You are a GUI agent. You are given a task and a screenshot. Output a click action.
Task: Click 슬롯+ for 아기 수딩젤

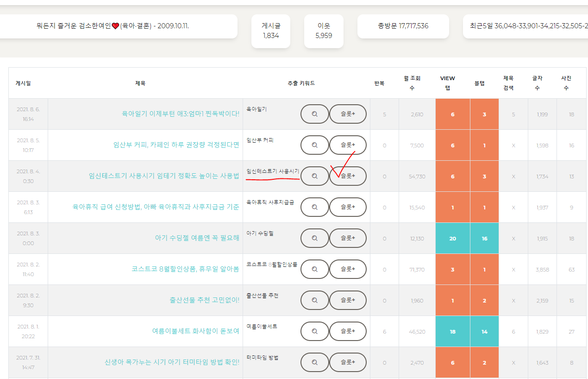click(348, 238)
